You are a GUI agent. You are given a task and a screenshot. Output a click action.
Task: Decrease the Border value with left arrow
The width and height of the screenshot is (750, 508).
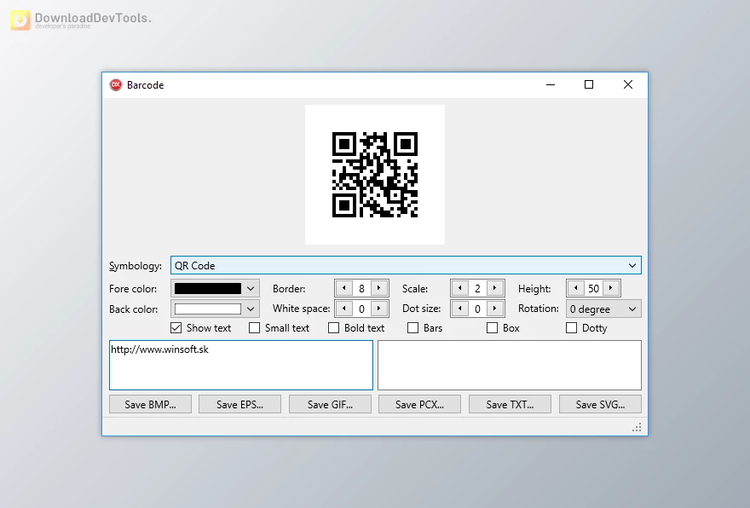[344, 288]
